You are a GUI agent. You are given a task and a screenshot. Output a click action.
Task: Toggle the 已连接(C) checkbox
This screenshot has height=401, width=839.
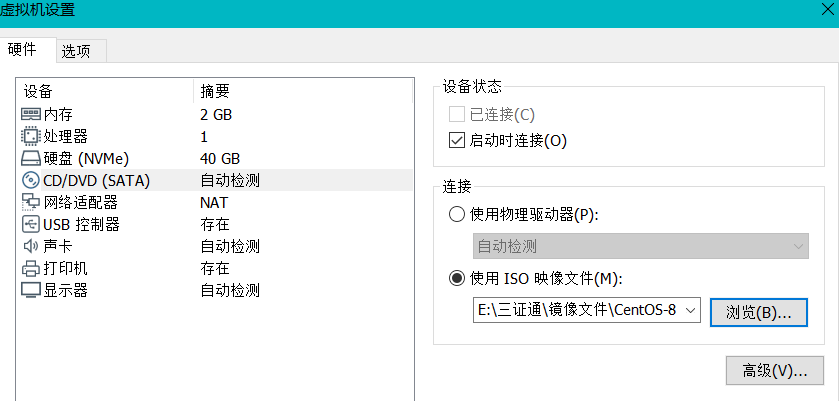pos(456,114)
